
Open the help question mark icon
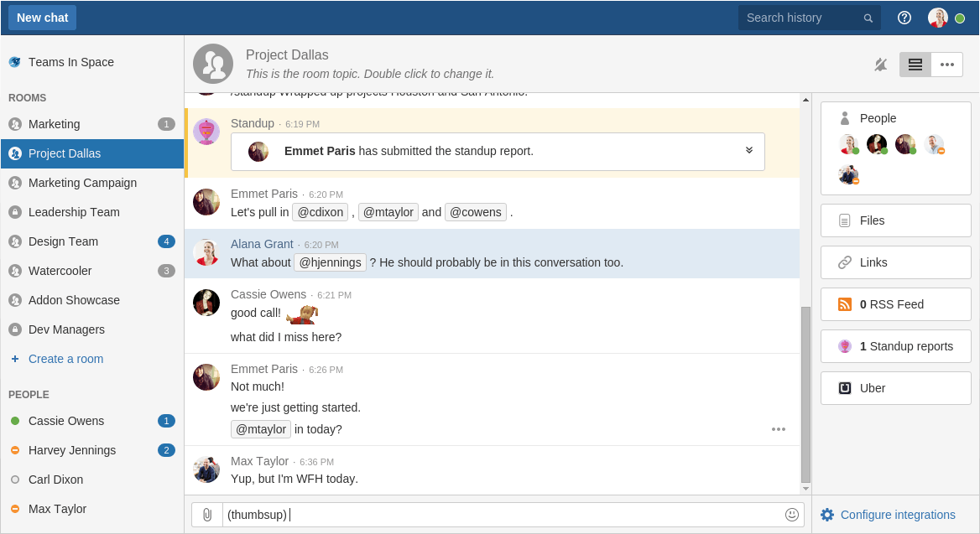point(904,18)
